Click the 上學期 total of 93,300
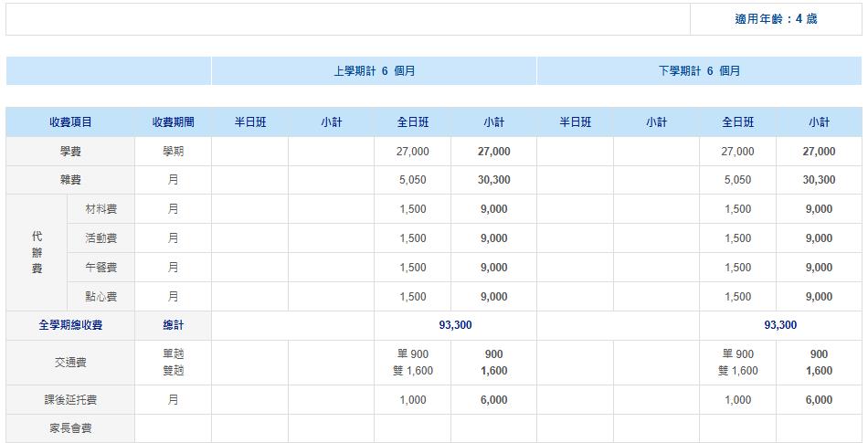 click(x=455, y=326)
